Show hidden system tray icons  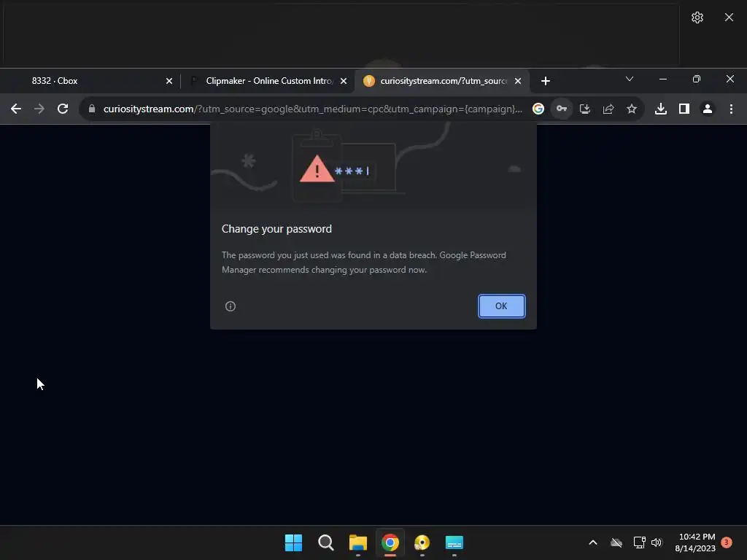tap(593, 542)
